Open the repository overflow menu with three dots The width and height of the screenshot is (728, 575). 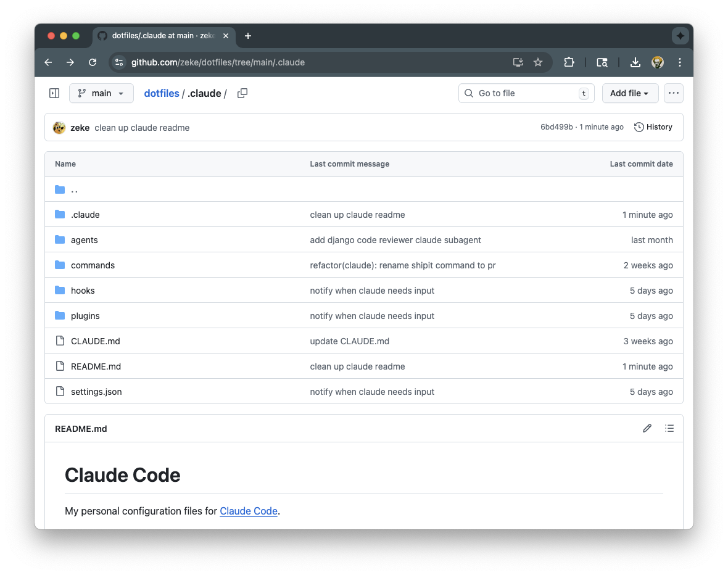pos(673,93)
